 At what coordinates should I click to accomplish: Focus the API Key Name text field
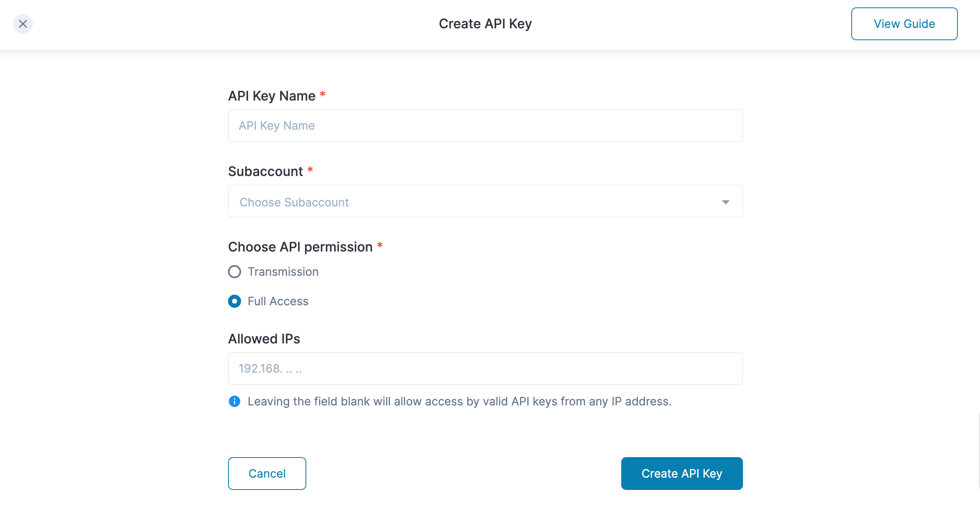[x=485, y=126]
